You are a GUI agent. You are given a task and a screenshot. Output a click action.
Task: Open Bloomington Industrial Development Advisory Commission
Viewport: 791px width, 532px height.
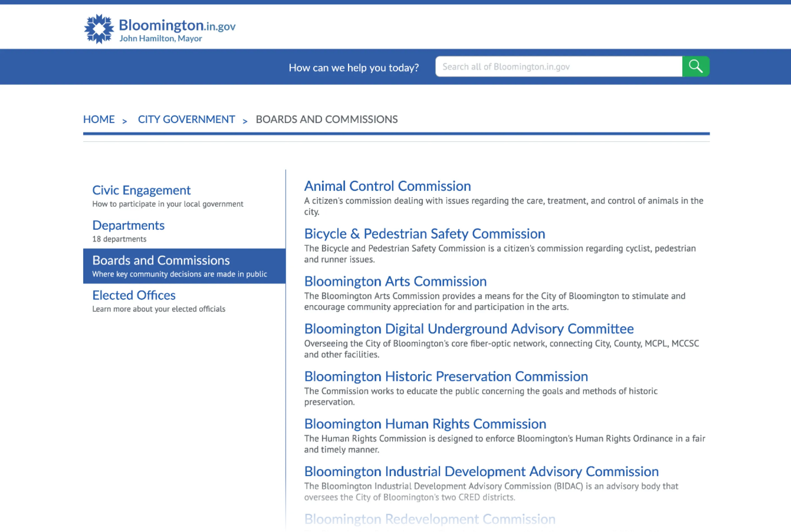(481, 471)
